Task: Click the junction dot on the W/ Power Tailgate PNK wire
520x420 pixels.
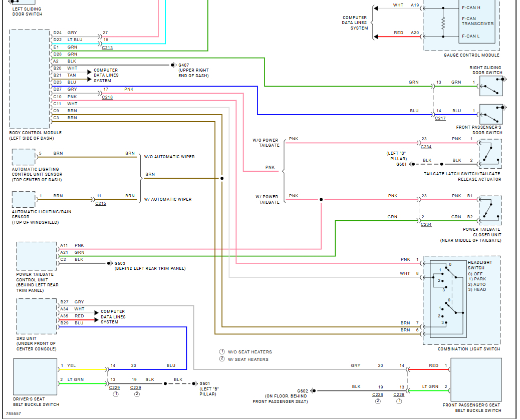Action: click(x=321, y=200)
